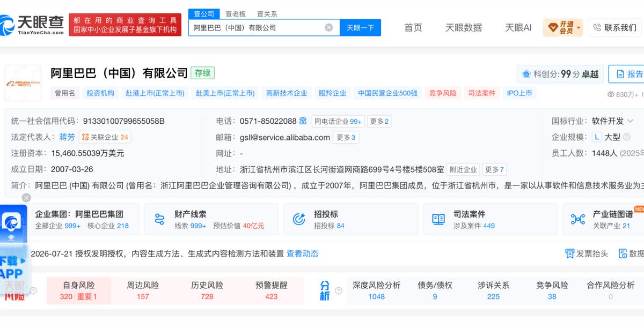Click the 赴港上市(正常上市) tag
The height and width of the screenshot is (321, 644).
click(155, 93)
